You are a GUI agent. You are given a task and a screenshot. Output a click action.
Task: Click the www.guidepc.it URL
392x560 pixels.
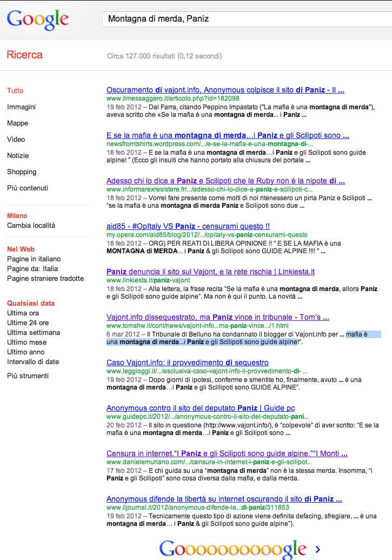(208, 417)
